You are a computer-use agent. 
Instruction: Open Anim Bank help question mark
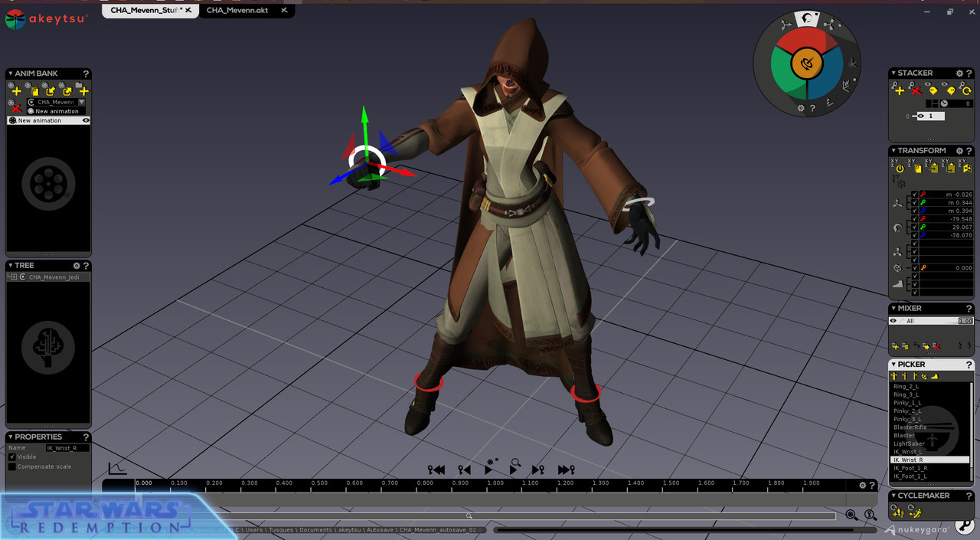pyautogui.click(x=86, y=74)
